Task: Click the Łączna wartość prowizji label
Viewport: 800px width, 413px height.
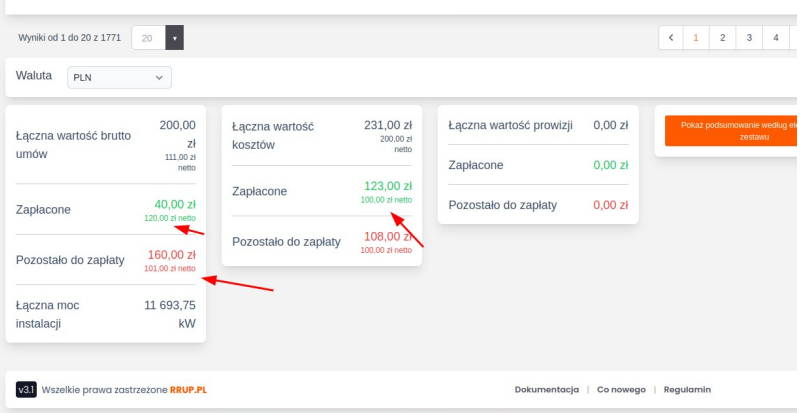Action: coord(510,126)
